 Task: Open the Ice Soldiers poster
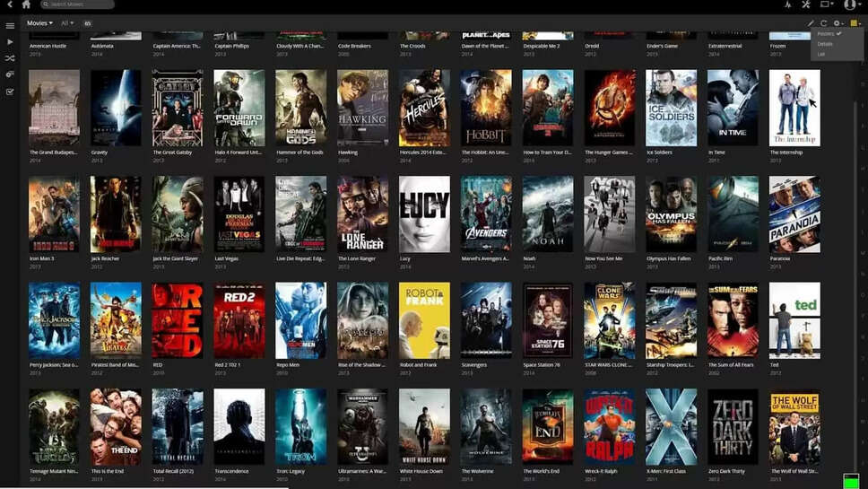[672, 108]
